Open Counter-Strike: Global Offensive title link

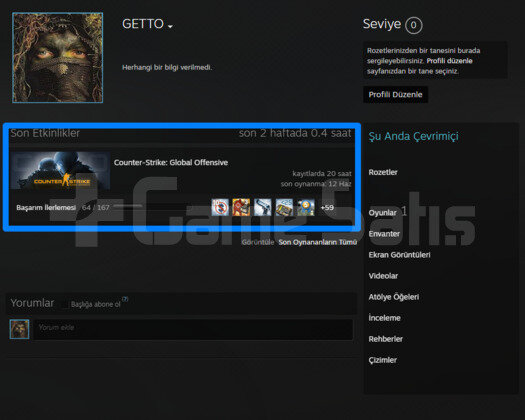coord(171,162)
